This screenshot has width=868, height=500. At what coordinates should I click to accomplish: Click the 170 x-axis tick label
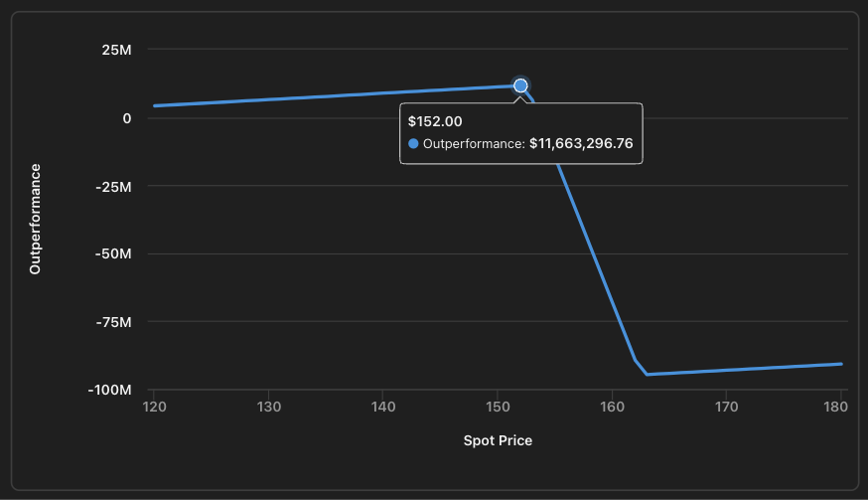click(x=727, y=407)
